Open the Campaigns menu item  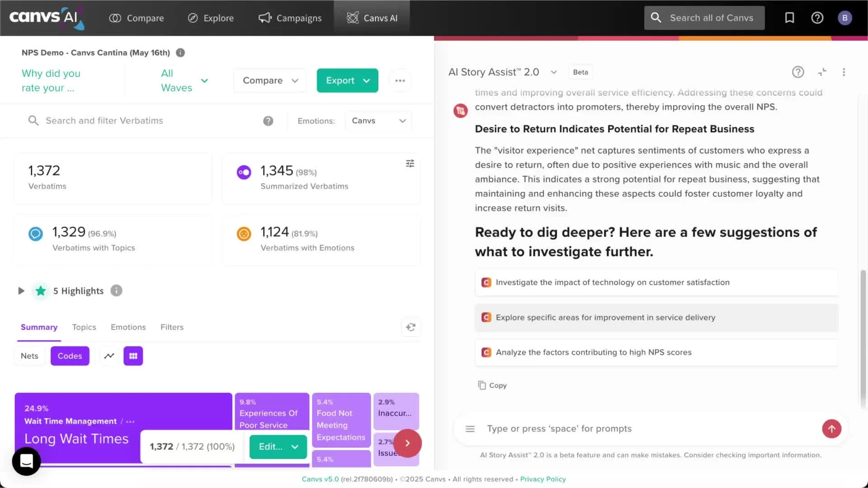[290, 18]
